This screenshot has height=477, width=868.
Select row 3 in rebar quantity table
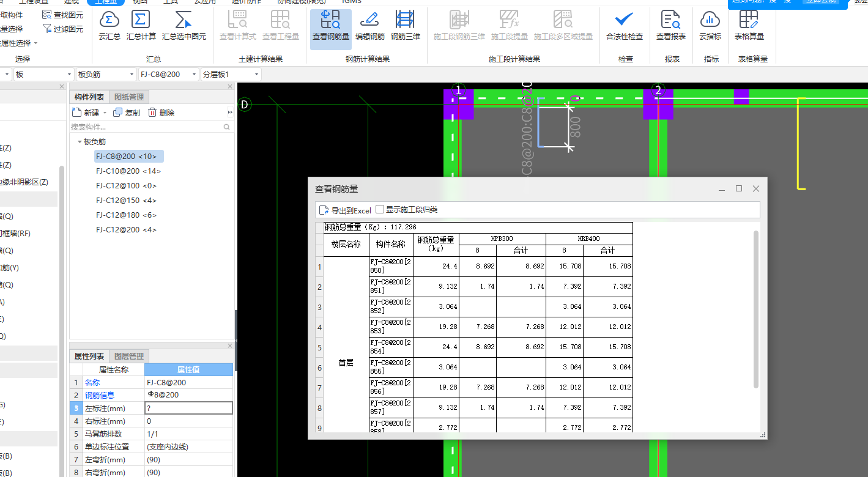[319, 307]
